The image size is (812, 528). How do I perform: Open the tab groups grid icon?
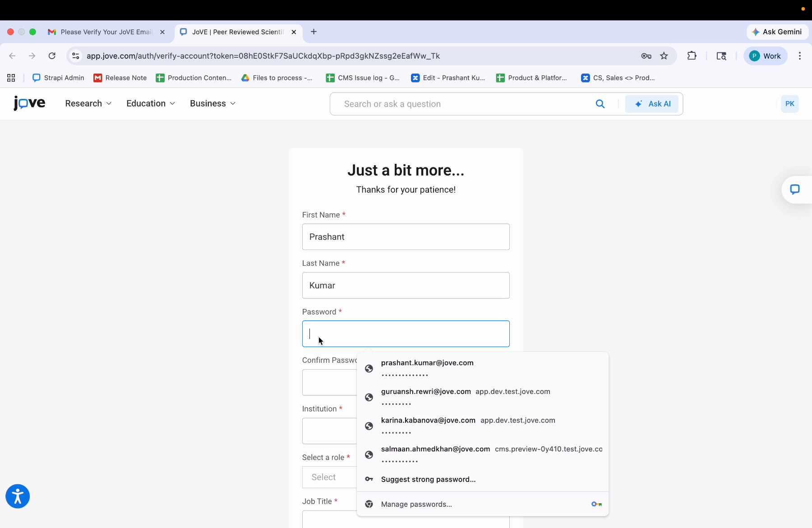(x=10, y=78)
